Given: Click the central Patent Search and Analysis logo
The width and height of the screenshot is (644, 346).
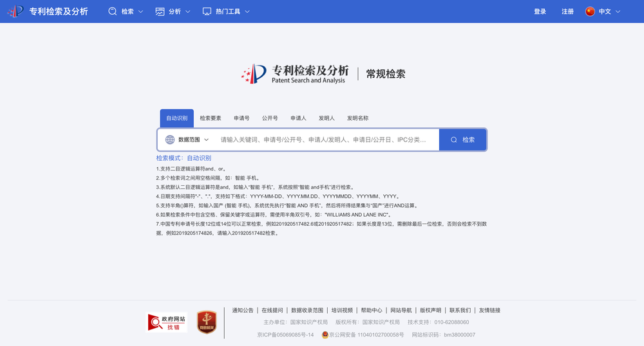Looking at the screenshot, I should pyautogui.click(x=294, y=74).
